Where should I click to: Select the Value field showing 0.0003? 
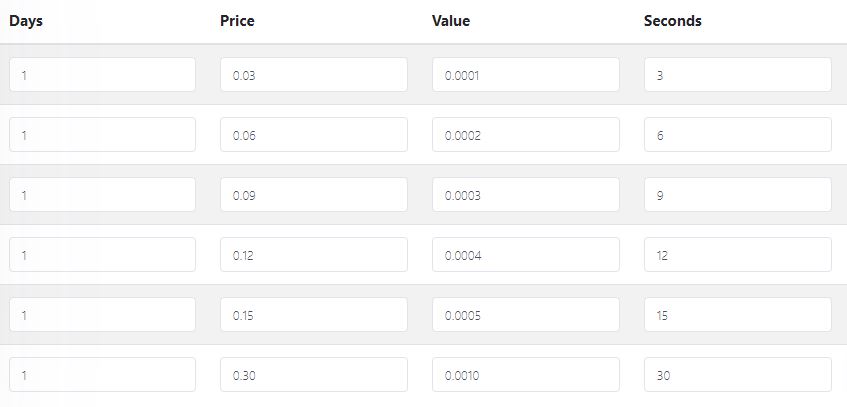(526, 195)
